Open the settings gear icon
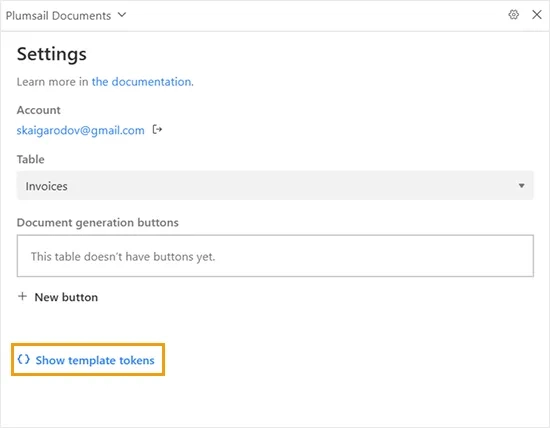Screen dimensions: 550x428 [514, 15]
